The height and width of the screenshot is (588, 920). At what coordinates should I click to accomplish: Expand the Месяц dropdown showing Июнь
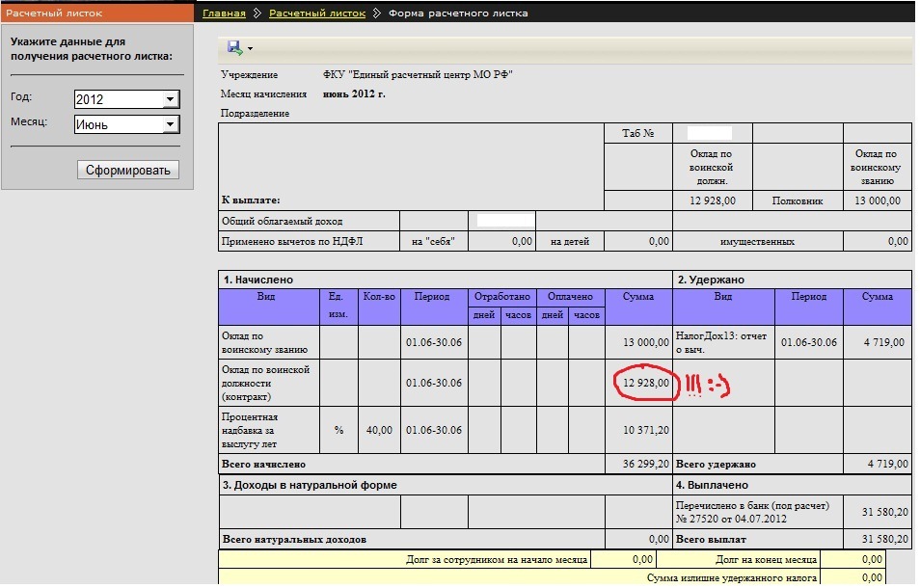[126, 124]
